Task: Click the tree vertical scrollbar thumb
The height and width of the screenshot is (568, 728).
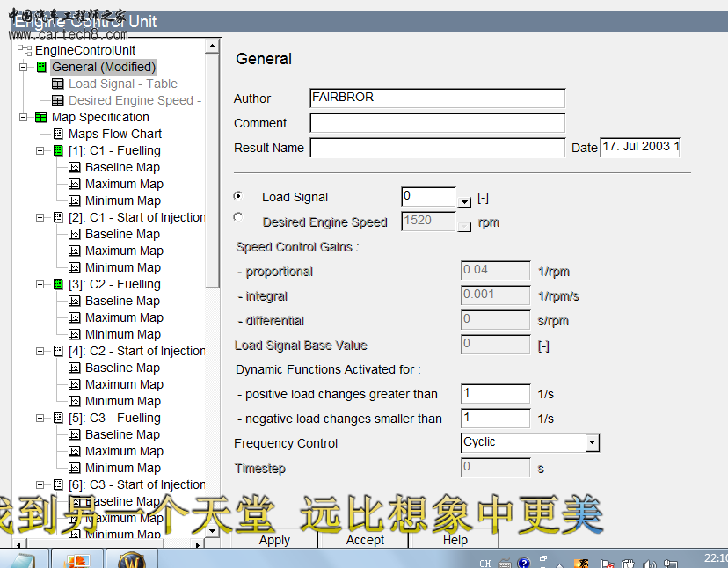Action: [x=212, y=171]
